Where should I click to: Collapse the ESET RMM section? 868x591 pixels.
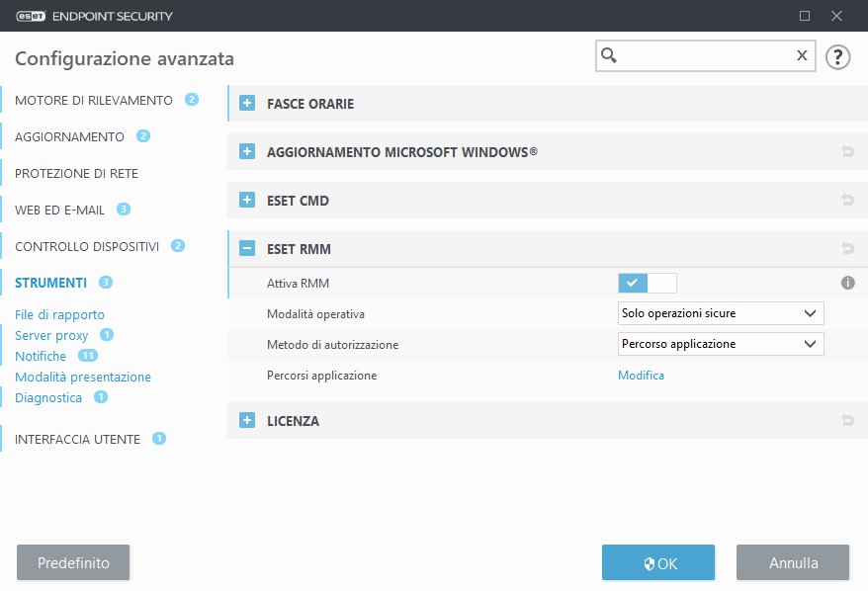[x=247, y=248]
